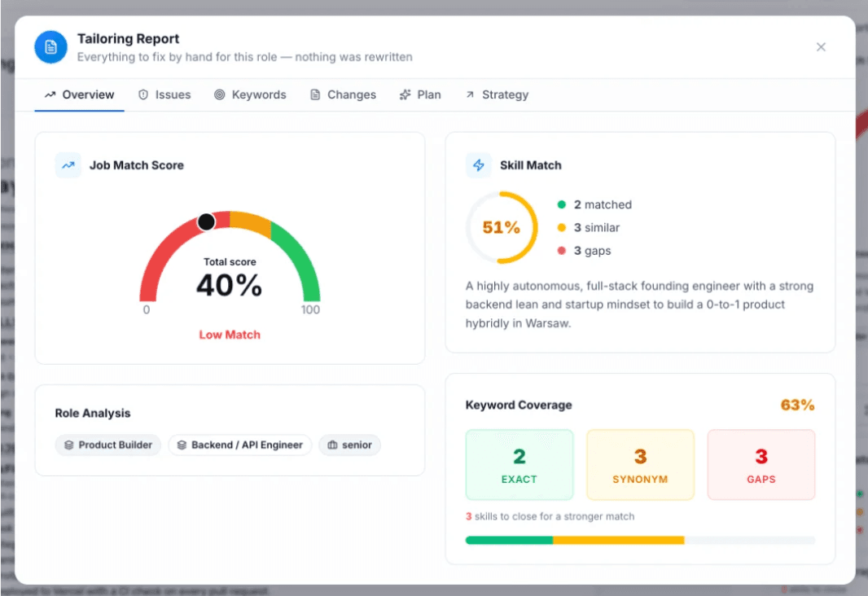868x596 pixels.
Task: Open the Changes tab
Action: [344, 94]
